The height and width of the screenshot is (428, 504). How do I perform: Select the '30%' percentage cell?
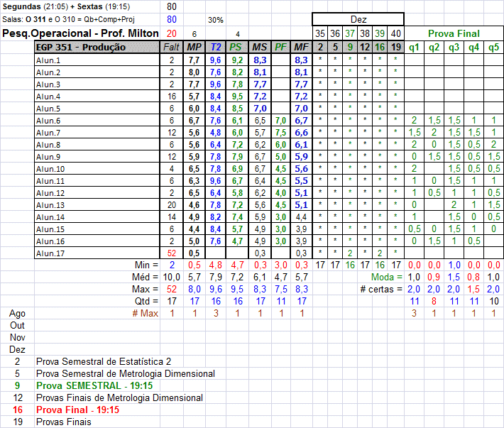tap(215, 20)
